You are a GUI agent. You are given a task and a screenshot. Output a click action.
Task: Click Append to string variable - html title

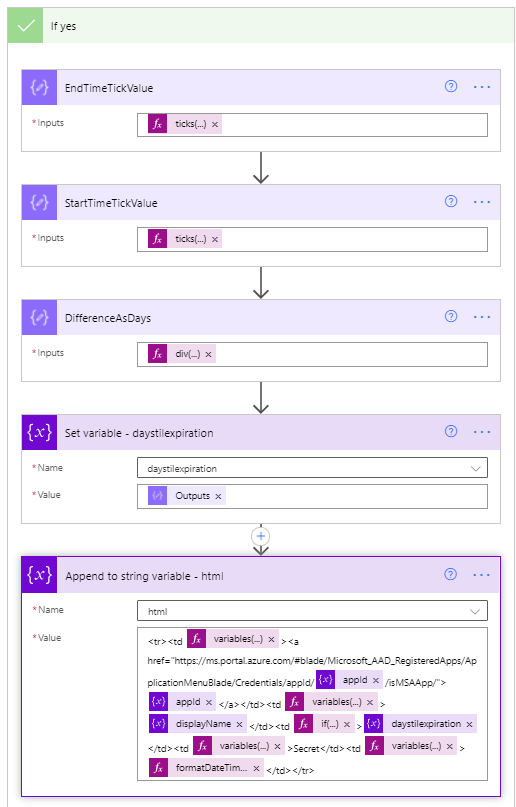pos(144,576)
